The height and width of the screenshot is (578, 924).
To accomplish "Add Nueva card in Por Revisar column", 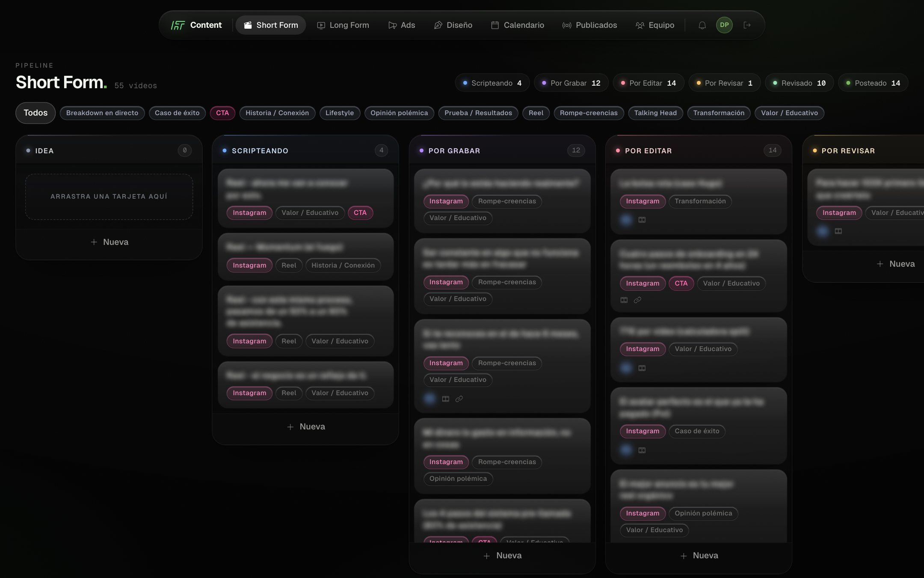I will pyautogui.click(x=896, y=264).
